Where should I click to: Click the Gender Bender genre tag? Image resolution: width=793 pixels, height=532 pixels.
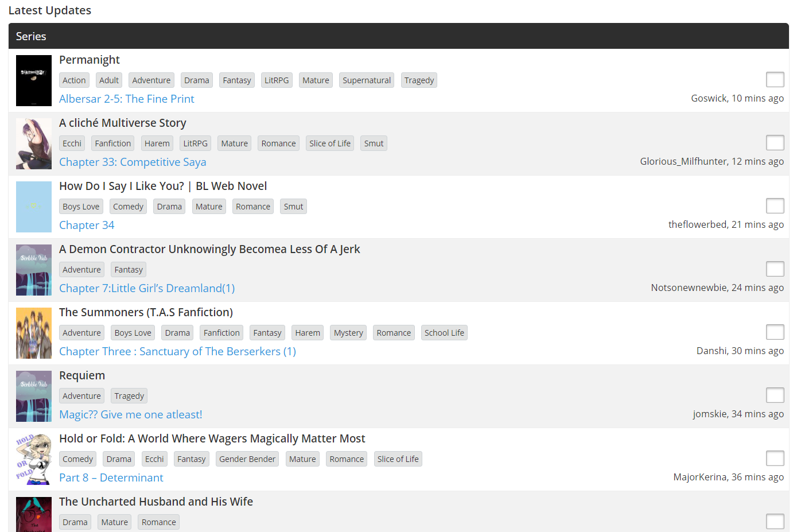[247, 459]
